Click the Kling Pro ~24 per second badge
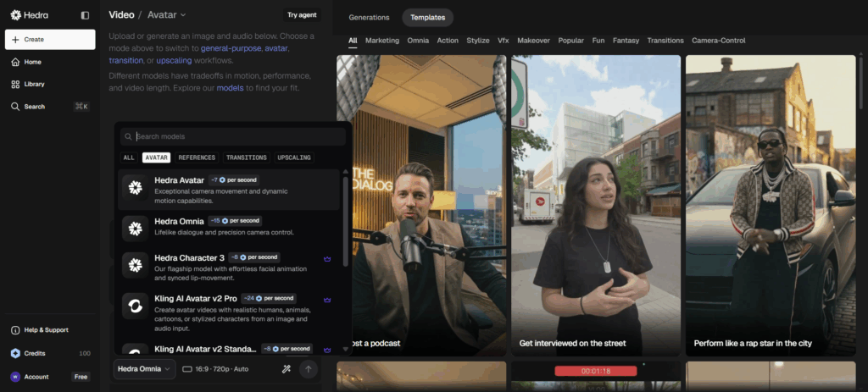 269,299
